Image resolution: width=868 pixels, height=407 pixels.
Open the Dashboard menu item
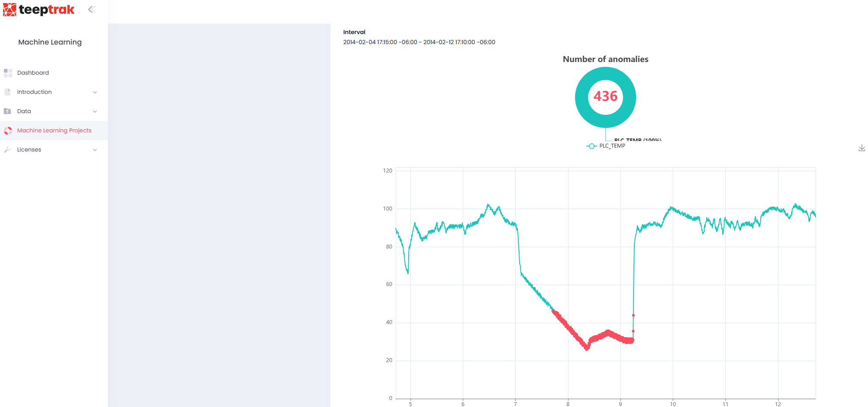pos(33,72)
